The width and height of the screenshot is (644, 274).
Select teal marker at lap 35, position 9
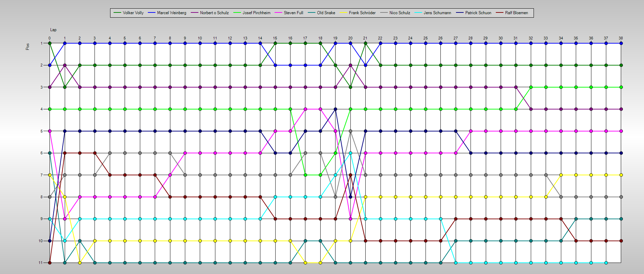[576, 219]
